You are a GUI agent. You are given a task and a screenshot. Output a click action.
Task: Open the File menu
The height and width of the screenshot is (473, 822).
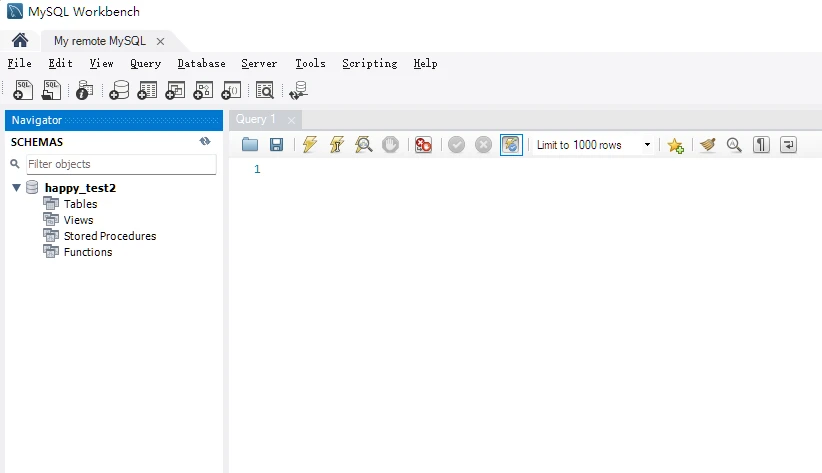tap(19, 63)
